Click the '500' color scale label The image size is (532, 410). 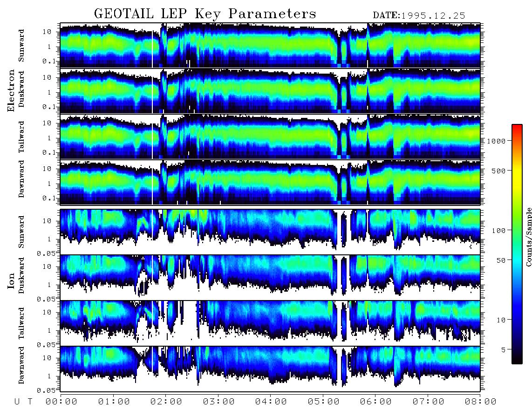pyautogui.click(x=498, y=171)
